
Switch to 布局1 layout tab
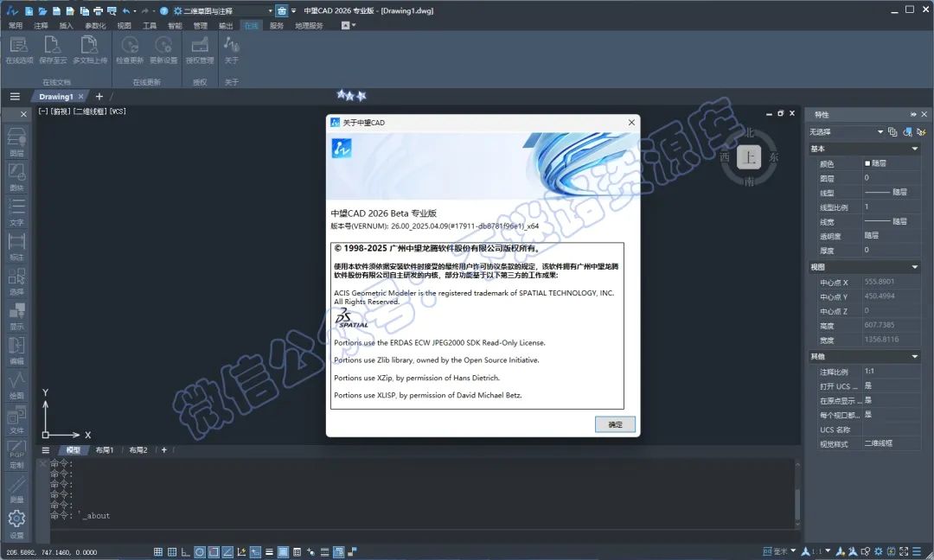click(105, 450)
